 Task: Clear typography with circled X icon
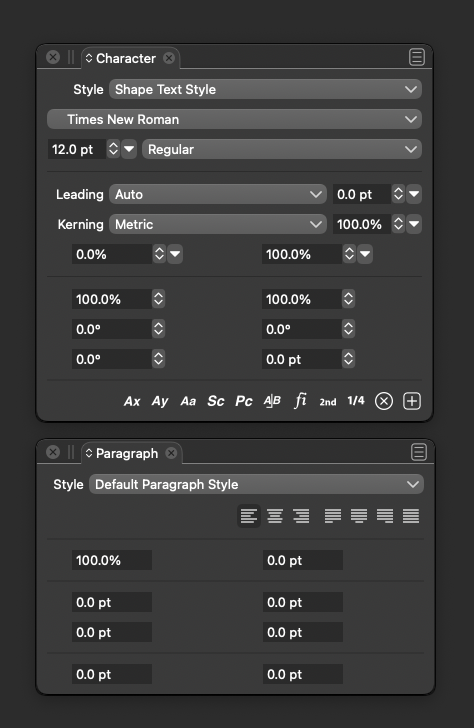click(x=384, y=401)
